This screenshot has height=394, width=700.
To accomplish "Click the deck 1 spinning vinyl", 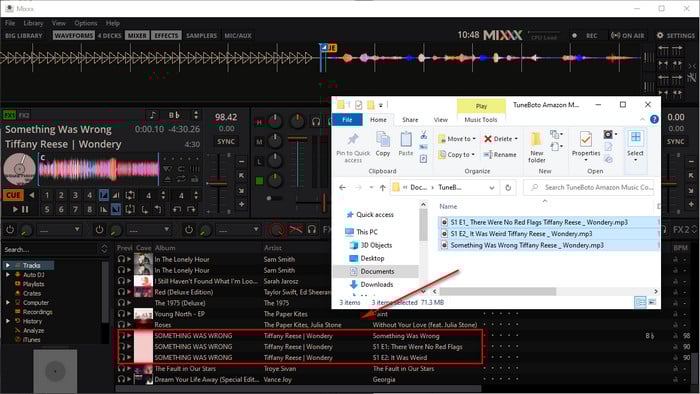I will point(19,170).
